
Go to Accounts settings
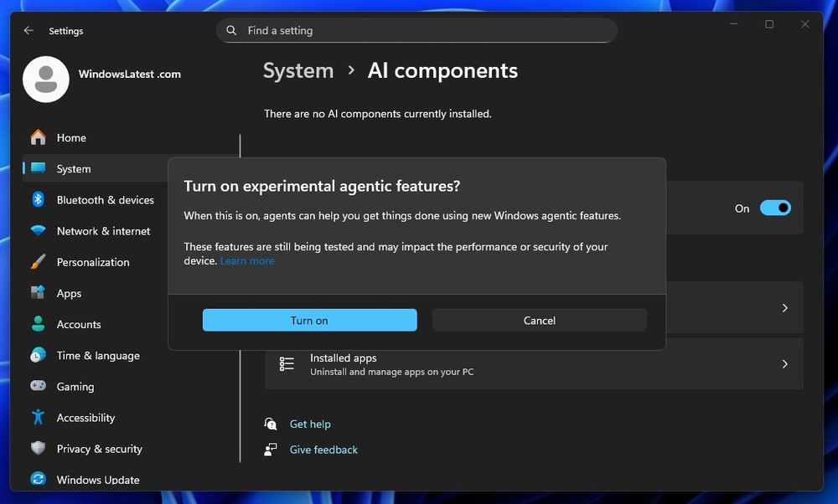click(x=79, y=324)
